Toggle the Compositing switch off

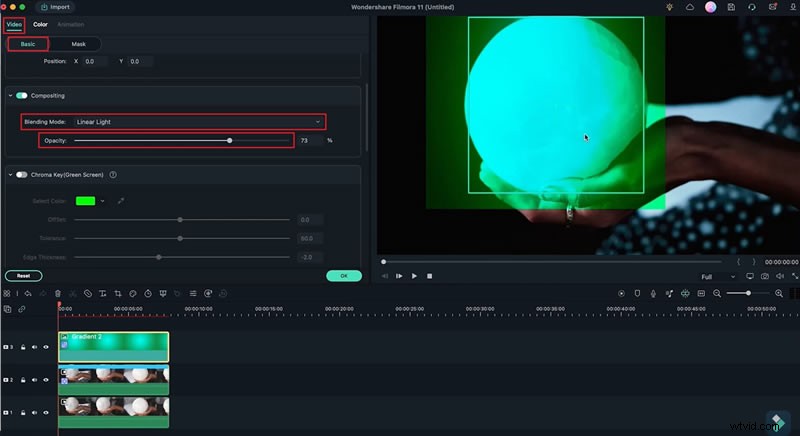coord(21,96)
